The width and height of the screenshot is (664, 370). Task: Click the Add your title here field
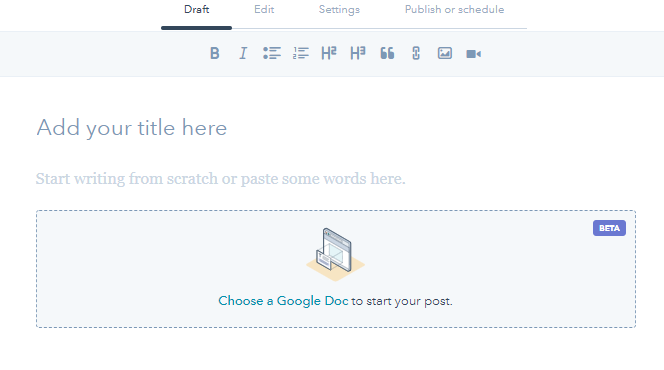coord(132,128)
